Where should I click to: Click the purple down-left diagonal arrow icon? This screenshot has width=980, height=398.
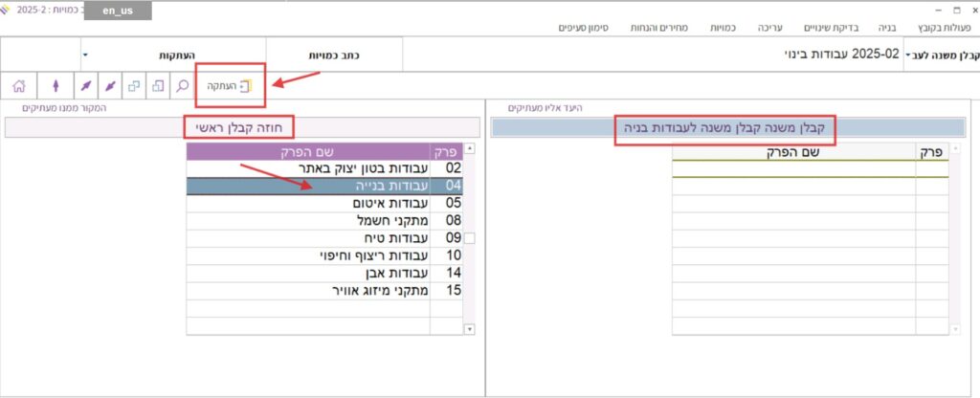click(x=110, y=86)
